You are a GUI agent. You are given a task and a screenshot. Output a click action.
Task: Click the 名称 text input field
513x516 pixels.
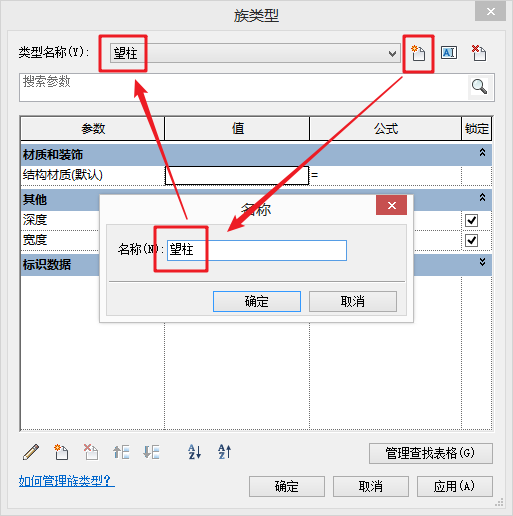pyautogui.click(x=257, y=250)
